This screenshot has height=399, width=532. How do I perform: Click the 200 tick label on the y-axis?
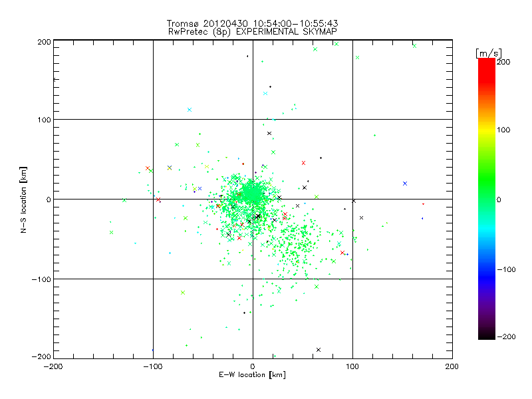[x=45, y=42]
